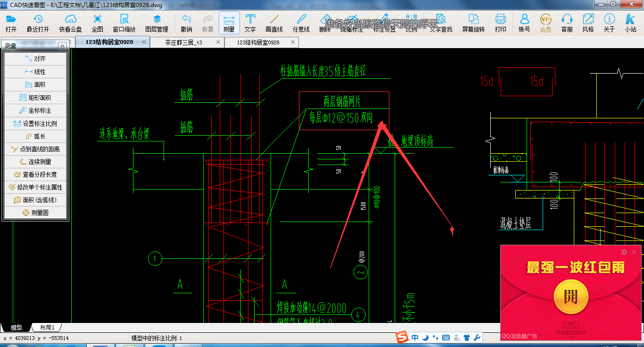The width and height of the screenshot is (644, 347).
Task: Open the 開 red envelope button in the ad
Action: point(571,297)
